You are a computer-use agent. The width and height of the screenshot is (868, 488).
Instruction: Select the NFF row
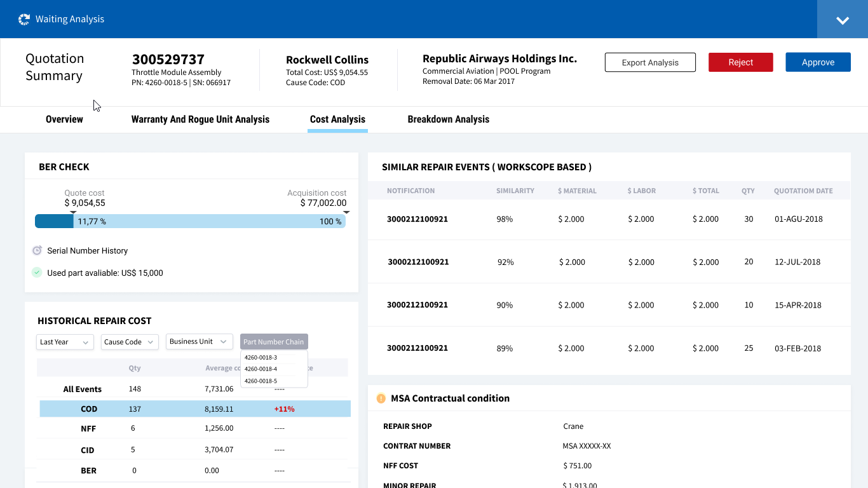[x=193, y=428]
